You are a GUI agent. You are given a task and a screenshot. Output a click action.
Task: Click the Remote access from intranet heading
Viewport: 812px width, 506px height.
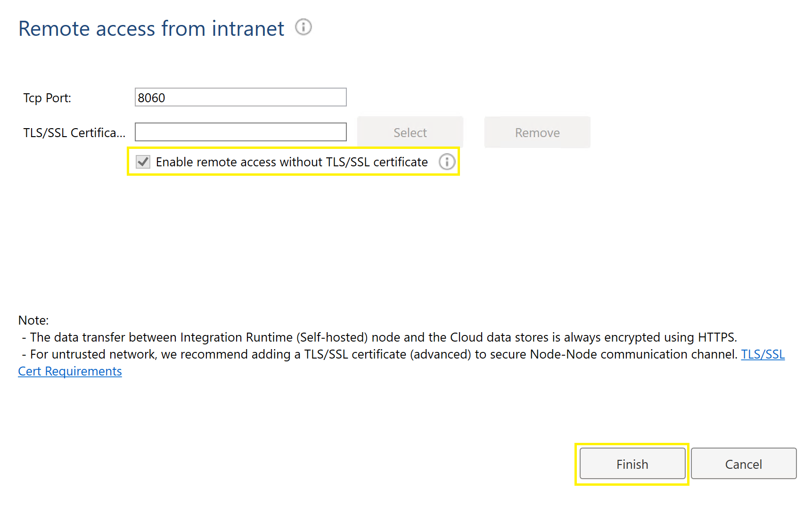[x=151, y=29]
